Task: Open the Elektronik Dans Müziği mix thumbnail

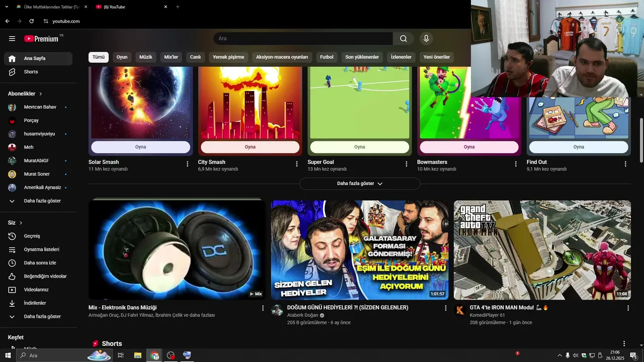Action: pos(177,250)
